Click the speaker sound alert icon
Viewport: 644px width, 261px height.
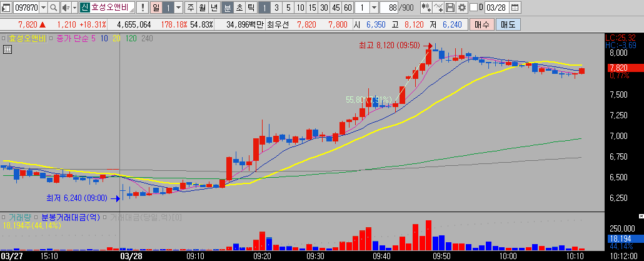tap(66, 8)
